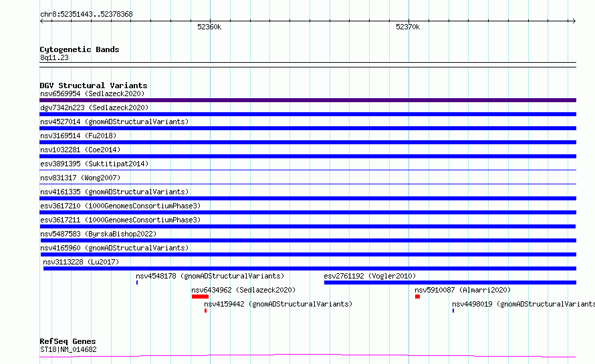The width and height of the screenshot is (595, 364).
Task: Click the ruler's right arrow end
Action: [x=574, y=21]
